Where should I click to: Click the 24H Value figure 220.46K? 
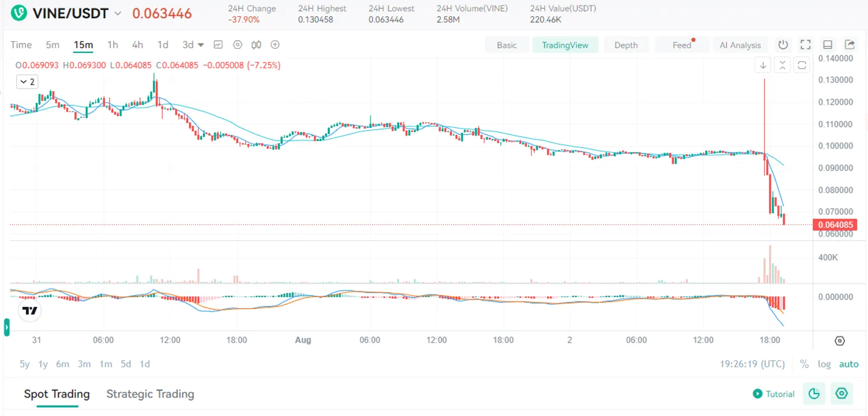coord(546,20)
